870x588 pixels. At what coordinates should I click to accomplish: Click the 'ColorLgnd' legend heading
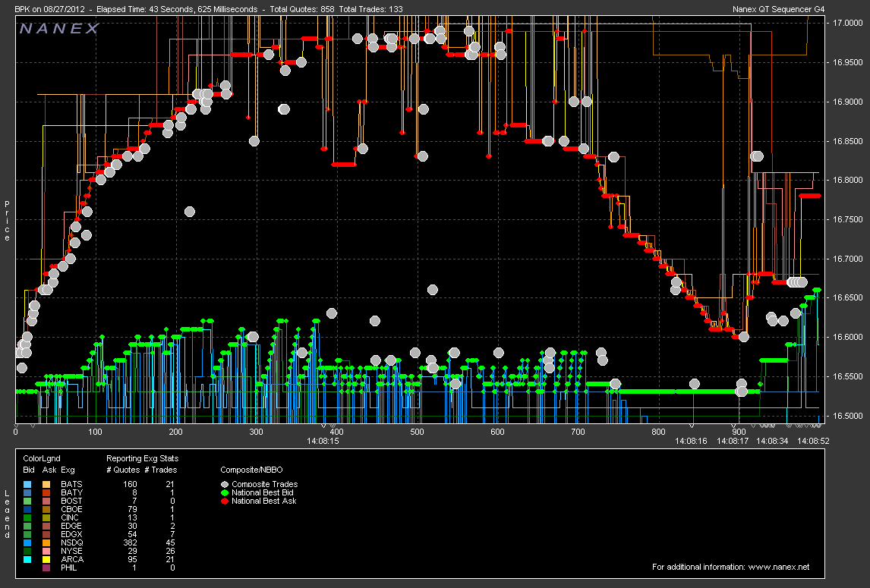[42, 458]
